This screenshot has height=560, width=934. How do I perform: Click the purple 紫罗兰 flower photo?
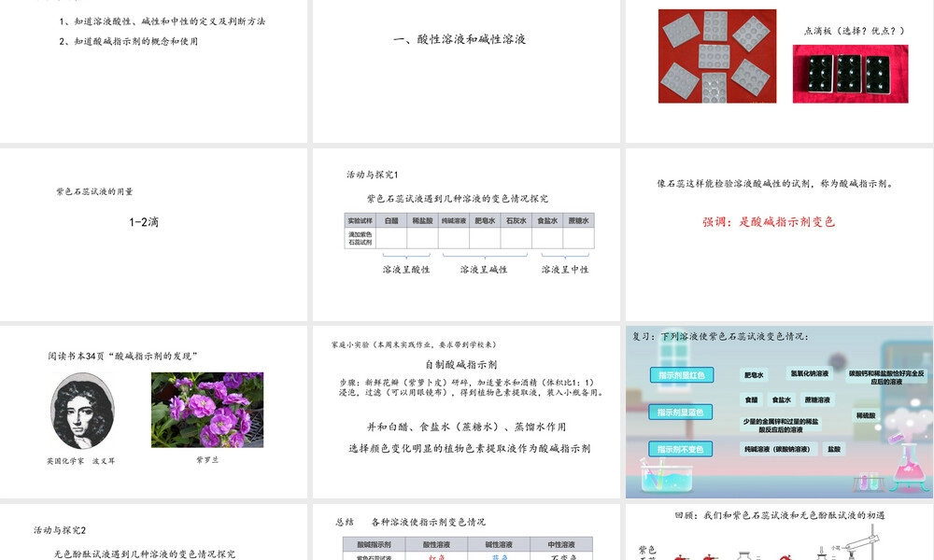point(207,410)
